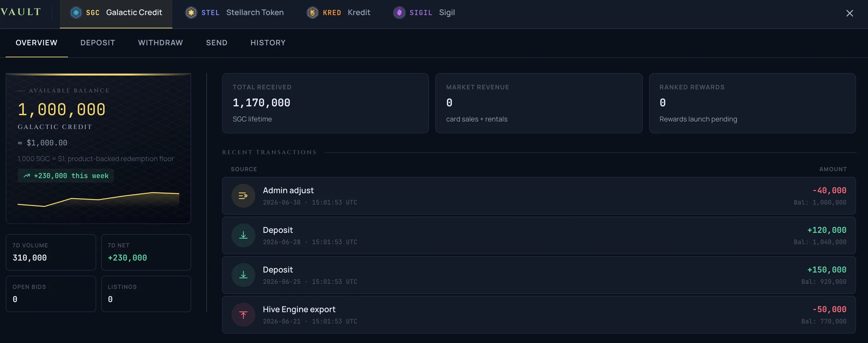Image resolution: width=868 pixels, height=343 pixels.
Task: Switch to the Kredit currency tab
Action: [339, 14]
